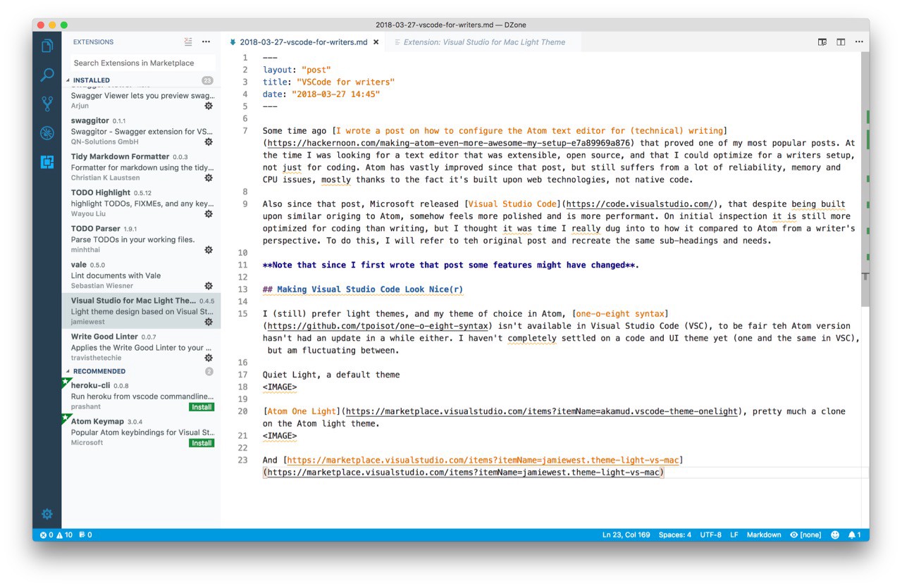Open the gear menu for TODO Parser

(x=209, y=250)
